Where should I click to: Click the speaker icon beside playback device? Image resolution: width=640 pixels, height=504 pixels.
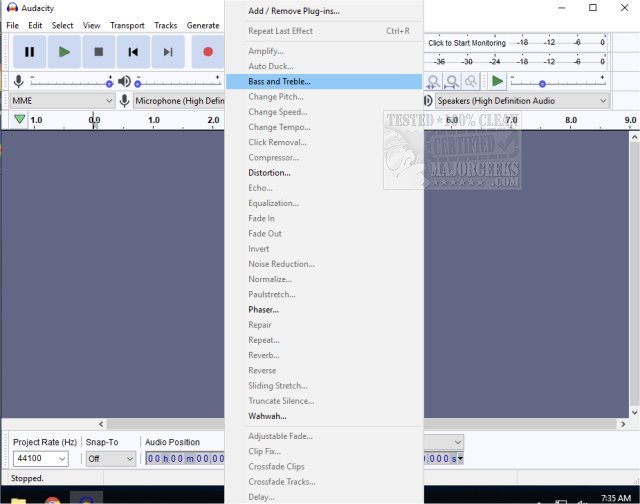click(428, 100)
